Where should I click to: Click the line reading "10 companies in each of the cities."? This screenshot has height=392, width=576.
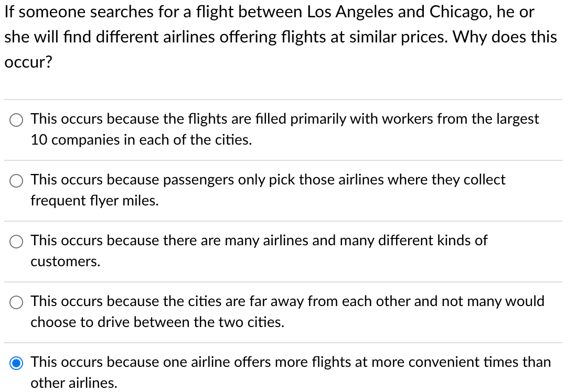point(141,140)
